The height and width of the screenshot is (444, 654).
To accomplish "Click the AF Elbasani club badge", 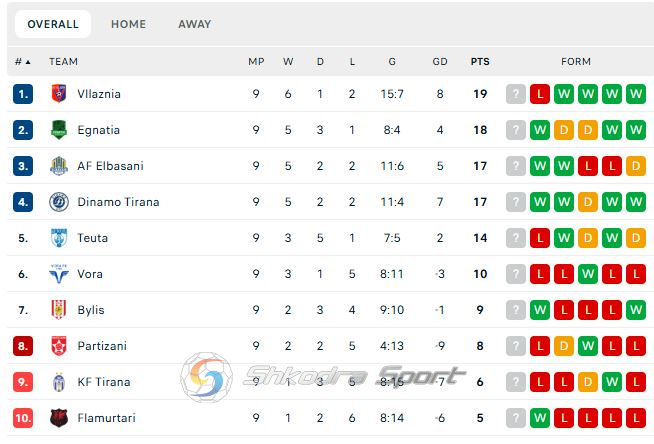I will coord(58,166).
